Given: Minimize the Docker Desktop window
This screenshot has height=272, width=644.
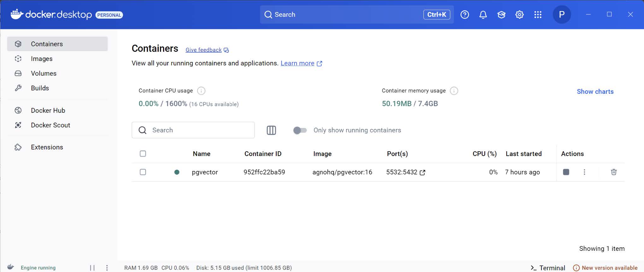Looking at the screenshot, I should 588,15.
